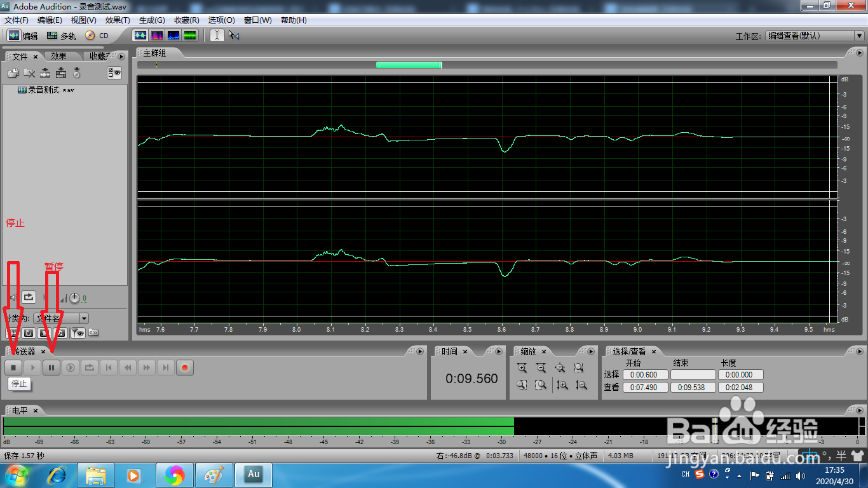Open the Files panel options menu arrow
Screen dimensions: 868x488
click(x=121, y=57)
